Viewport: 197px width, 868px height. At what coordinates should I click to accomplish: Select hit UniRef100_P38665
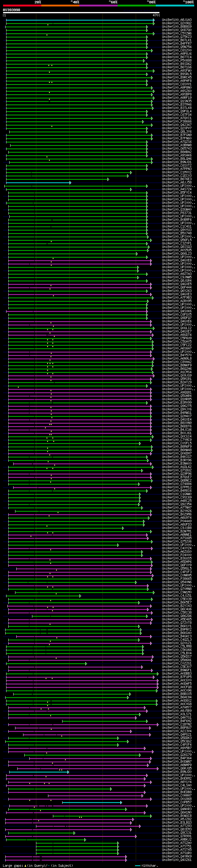[177, 579]
